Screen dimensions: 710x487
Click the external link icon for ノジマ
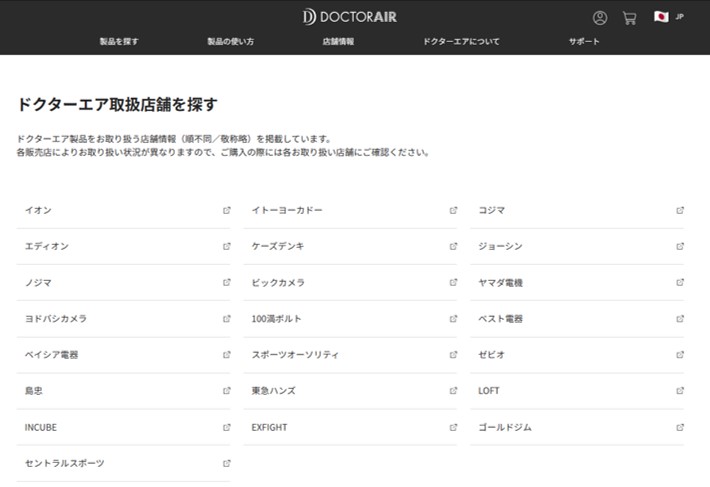tap(226, 282)
